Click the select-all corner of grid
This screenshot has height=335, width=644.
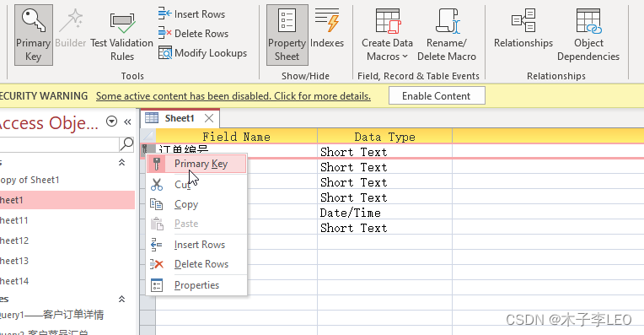[x=148, y=136]
